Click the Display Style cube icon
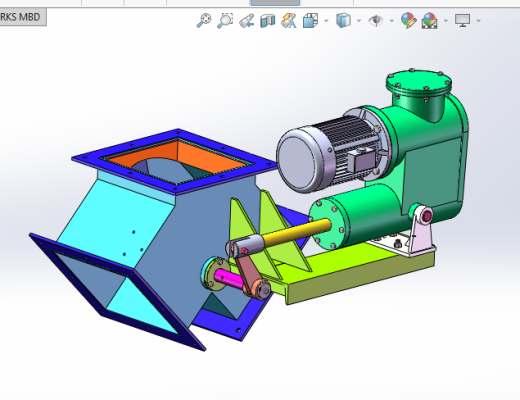Screen dimensions: 520x400 coord(343,21)
